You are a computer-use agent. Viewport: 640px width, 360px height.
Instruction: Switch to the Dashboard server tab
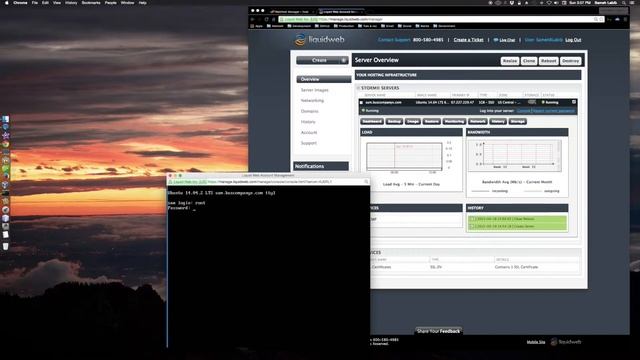tap(372, 121)
